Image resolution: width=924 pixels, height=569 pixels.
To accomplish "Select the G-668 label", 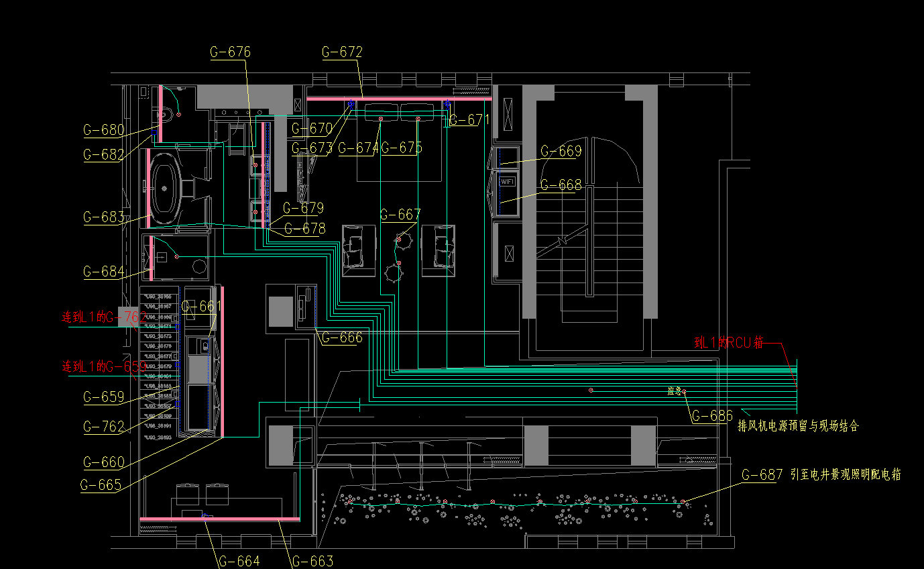I will point(561,185).
